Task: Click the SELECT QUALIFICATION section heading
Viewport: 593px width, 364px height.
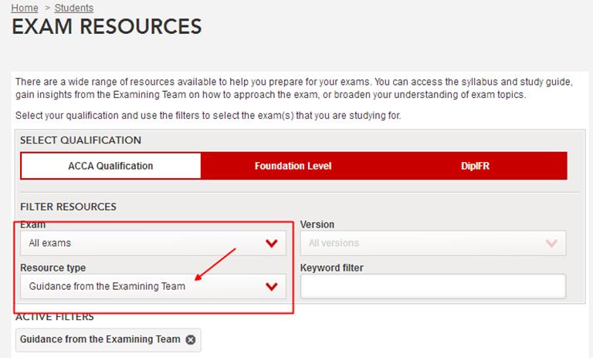Action: 80,140
